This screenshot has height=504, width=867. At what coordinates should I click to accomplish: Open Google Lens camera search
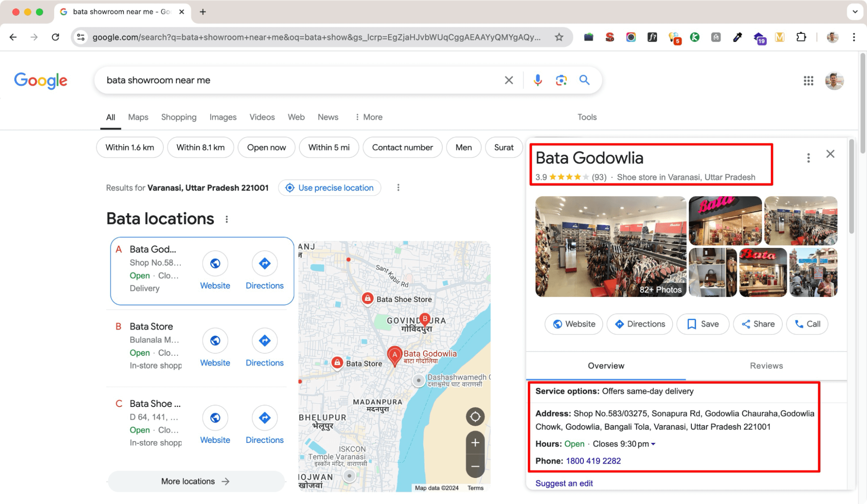(x=561, y=80)
